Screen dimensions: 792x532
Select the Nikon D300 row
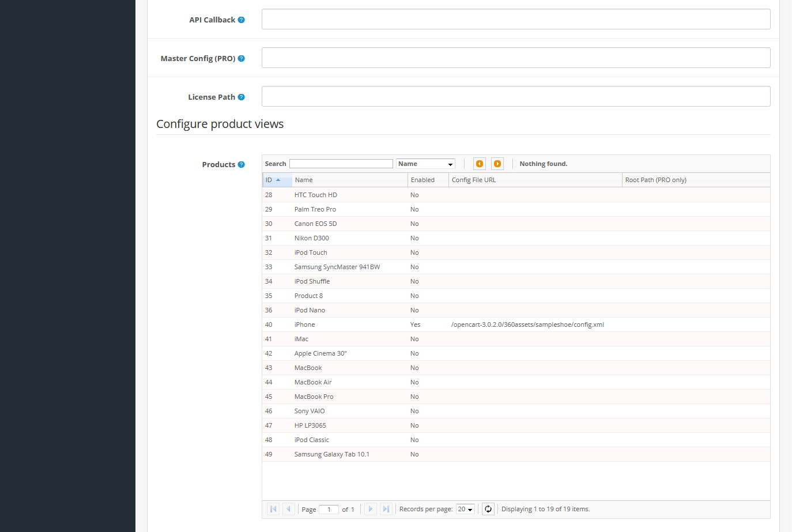516,238
